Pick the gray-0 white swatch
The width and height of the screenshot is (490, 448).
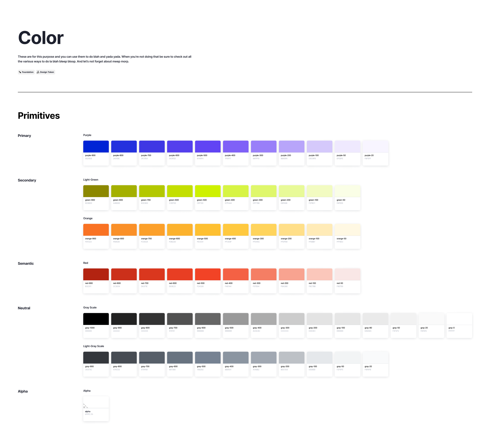pyautogui.click(x=459, y=319)
